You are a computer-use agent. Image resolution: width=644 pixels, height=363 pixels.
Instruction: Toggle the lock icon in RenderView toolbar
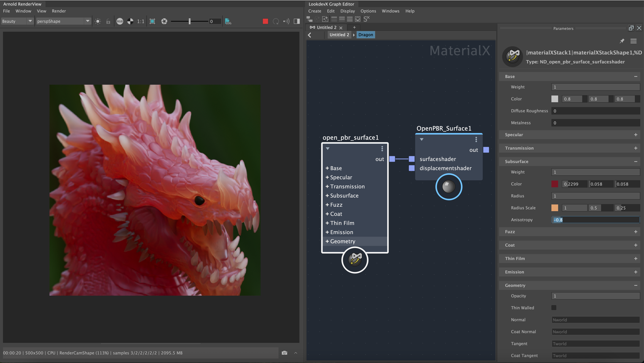tap(108, 21)
